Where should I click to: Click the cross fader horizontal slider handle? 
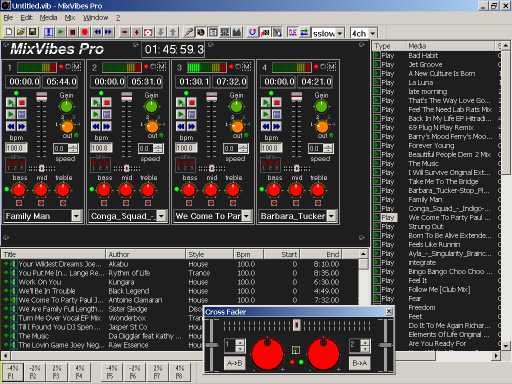tap(296, 325)
